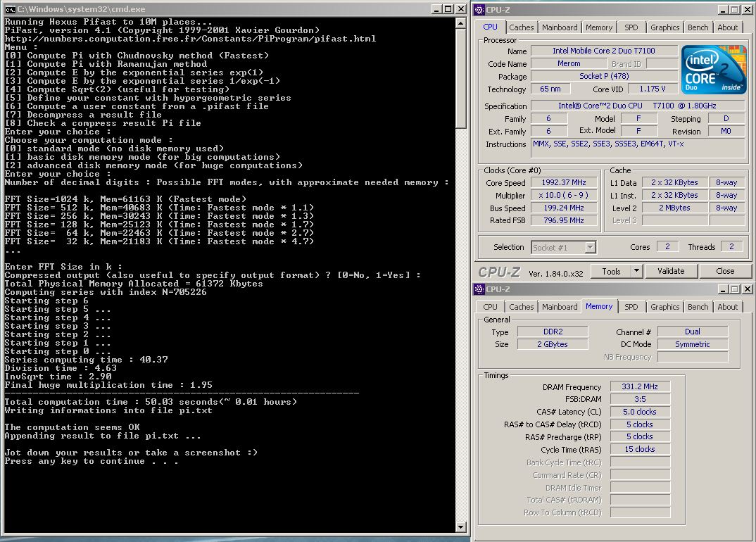The width and height of the screenshot is (756, 542).
Task: Maximize the cmd.exe window
Action: pyautogui.click(x=448, y=9)
